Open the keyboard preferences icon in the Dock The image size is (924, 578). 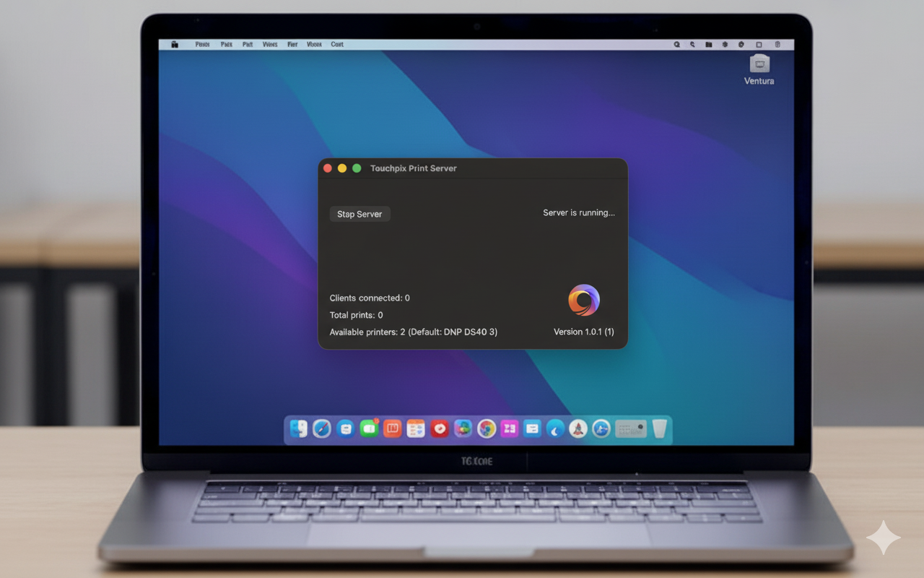click(x=630, y=428)
